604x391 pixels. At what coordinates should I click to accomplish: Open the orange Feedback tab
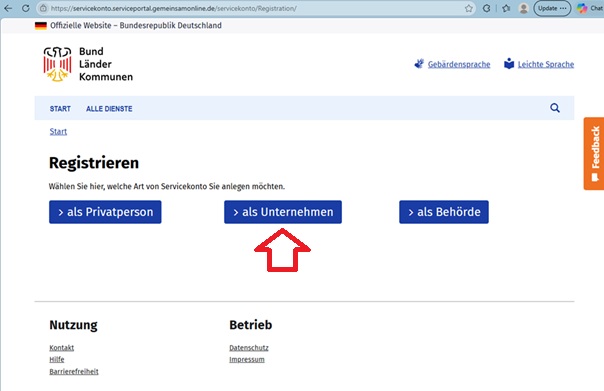pos(595,154)
